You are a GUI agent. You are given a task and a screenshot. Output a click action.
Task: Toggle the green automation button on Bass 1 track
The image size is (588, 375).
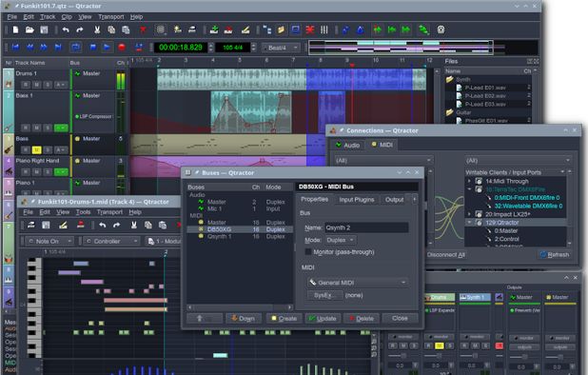coord(61,128)
